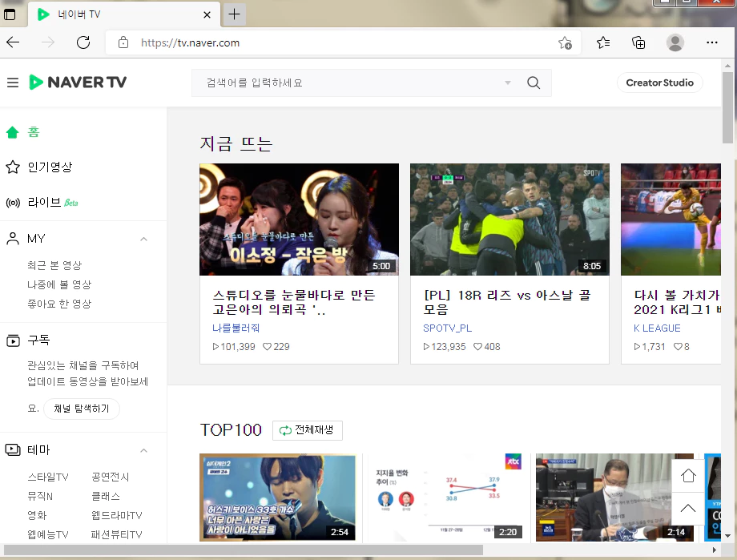This screenshot has width=737, height=560.
Task: Open Creator Studio
Action: click(659, 83)
